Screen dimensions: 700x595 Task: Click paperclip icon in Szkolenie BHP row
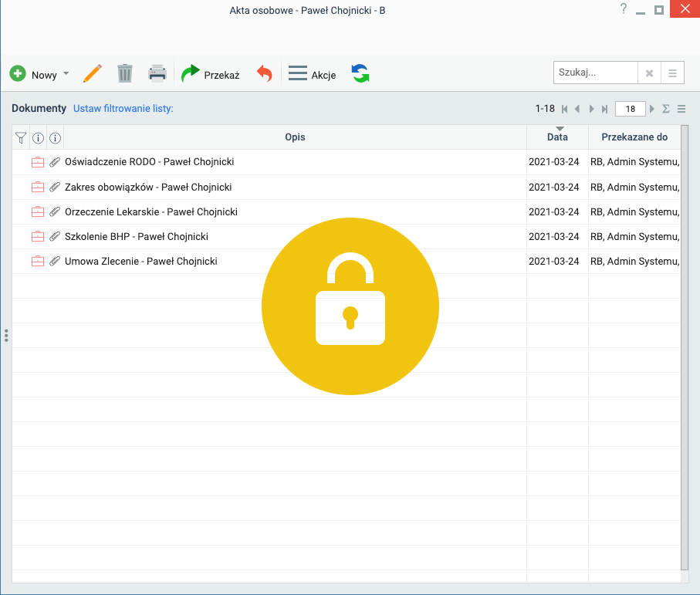[55, 237]
